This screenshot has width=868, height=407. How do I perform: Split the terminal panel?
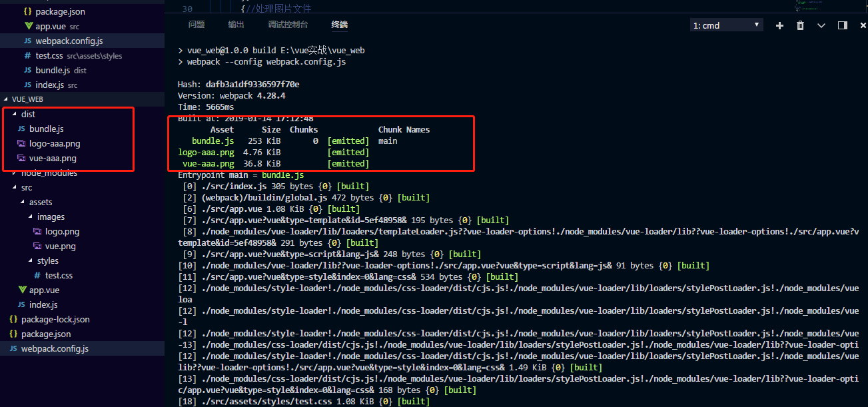coord(842,25)
